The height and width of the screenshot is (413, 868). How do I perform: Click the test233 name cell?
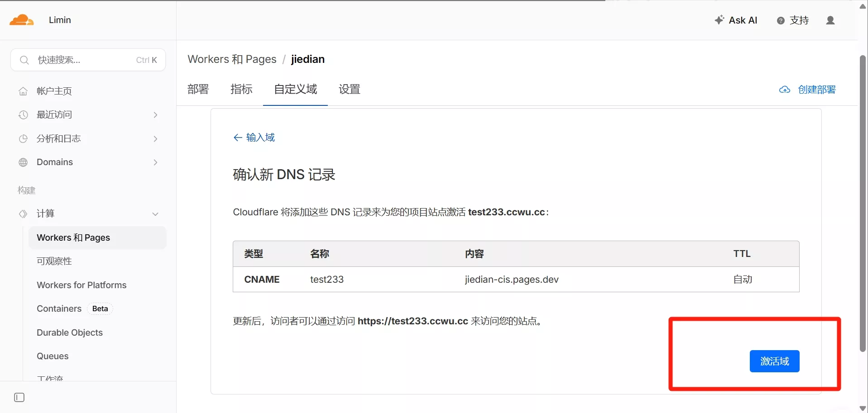(x=327, y=280)
